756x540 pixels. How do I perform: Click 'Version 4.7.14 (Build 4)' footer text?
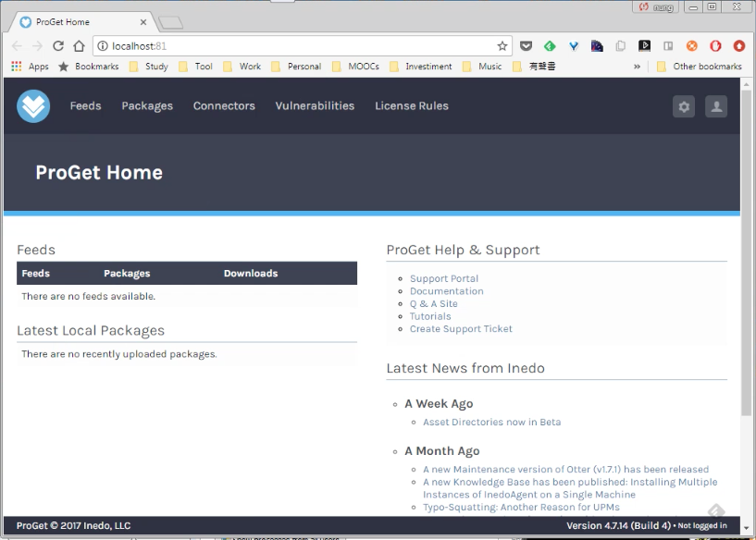(x=619, y=525)
